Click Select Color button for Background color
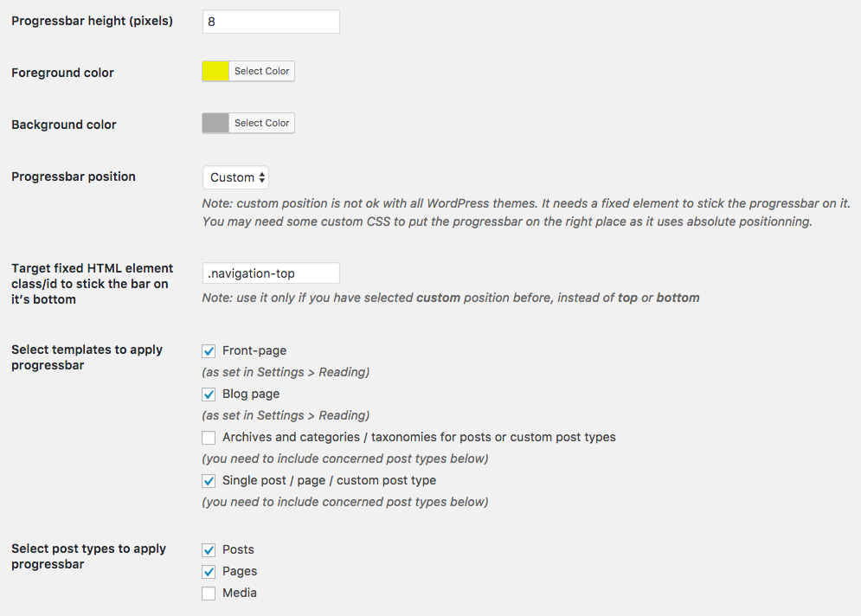The image size is (861, 616). tap(261, 124)
